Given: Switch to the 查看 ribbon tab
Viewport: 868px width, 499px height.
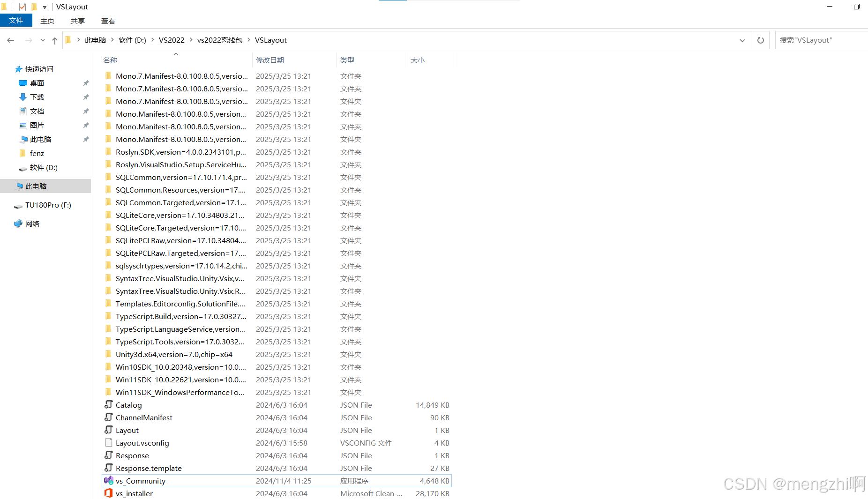Looking at the screenshot, I should point(108,21).
